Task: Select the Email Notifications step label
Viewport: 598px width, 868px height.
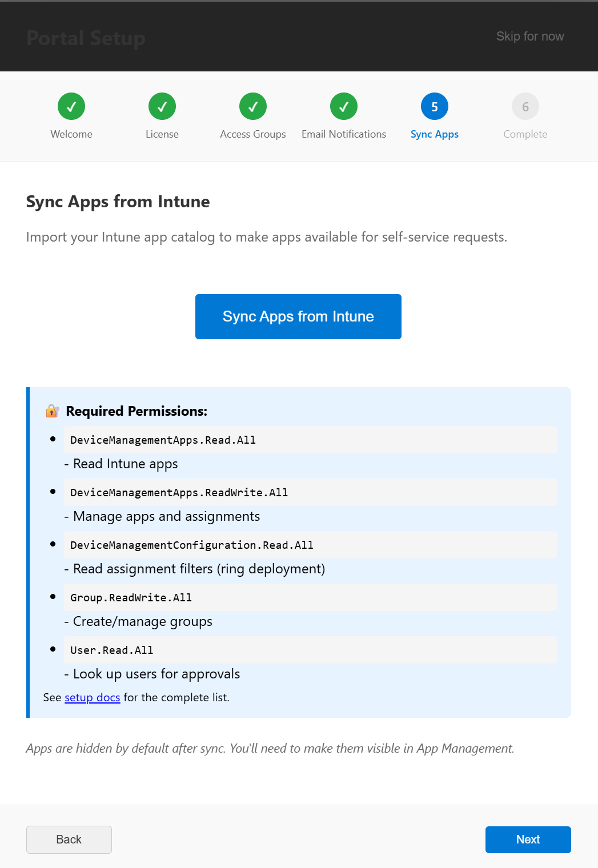Action: (344, 134)
